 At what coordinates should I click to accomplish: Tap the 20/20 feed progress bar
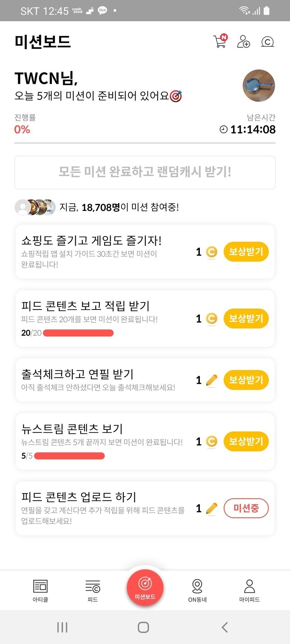[x=78, y=333]
